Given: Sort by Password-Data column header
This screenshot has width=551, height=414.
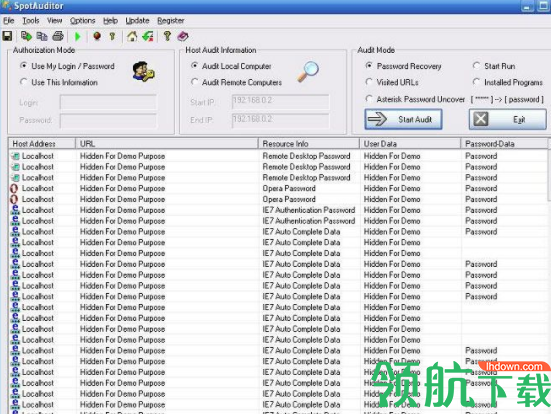Looking at the screenshot, I should click(x=505, y=143).
